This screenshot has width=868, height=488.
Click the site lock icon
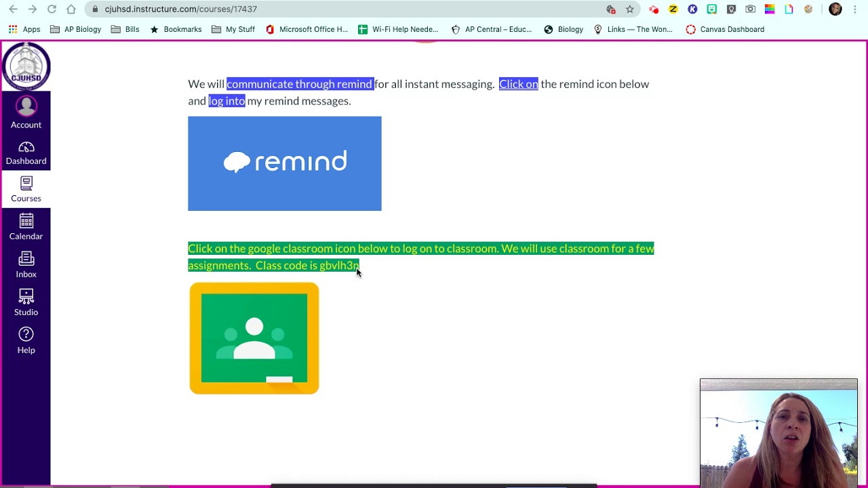tap(95, 9)
